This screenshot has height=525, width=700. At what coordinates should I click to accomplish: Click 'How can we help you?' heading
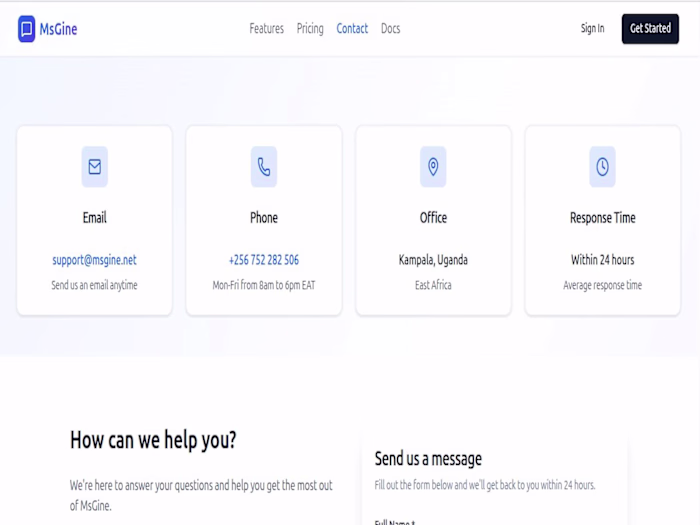[x=153, y=440]
